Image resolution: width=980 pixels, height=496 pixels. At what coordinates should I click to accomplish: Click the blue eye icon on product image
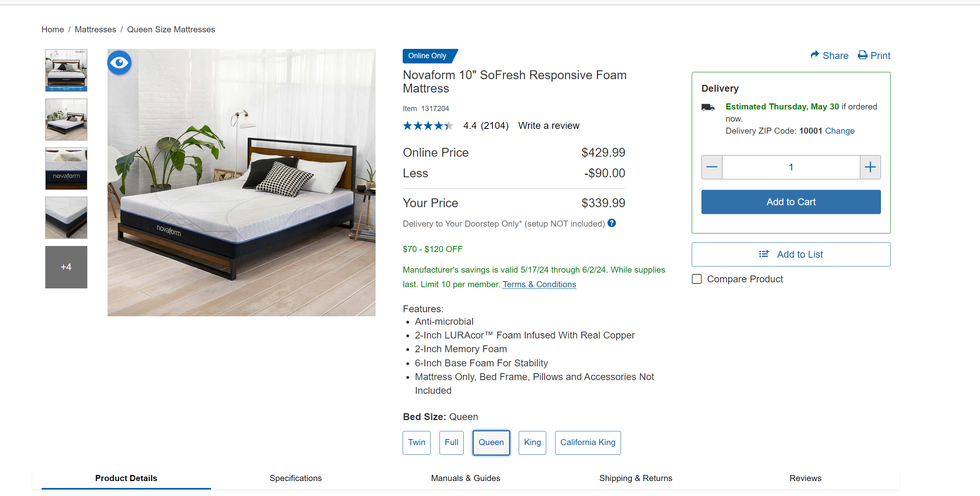119,63
